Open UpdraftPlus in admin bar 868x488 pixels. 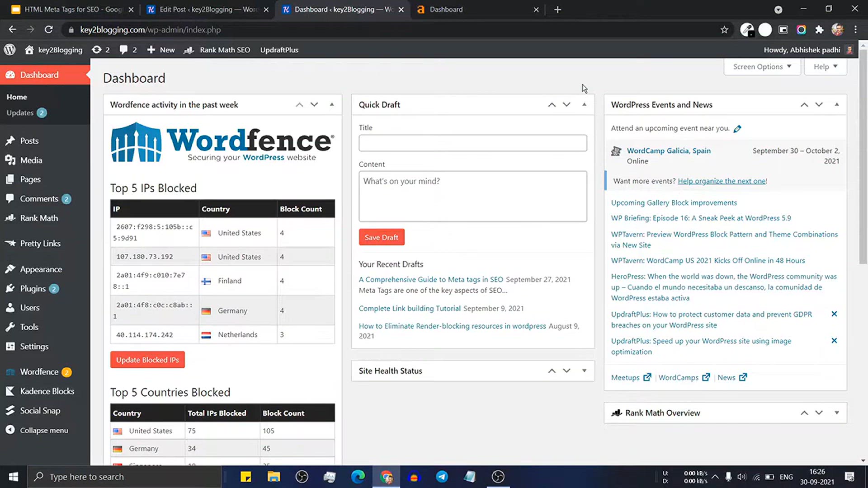(x=279, y=50)
